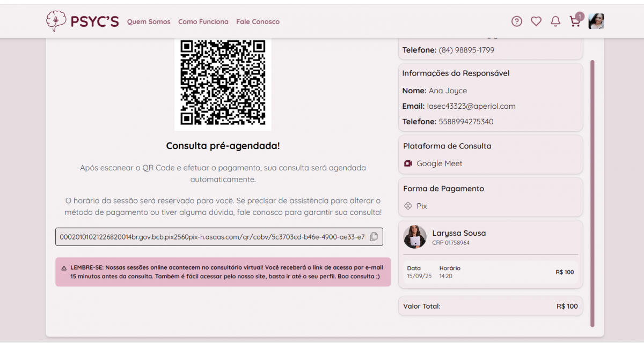Open the user profile avatar
The width and height of the screenshot is (644, 343).
pyautogui.click(x=596, y=21)
